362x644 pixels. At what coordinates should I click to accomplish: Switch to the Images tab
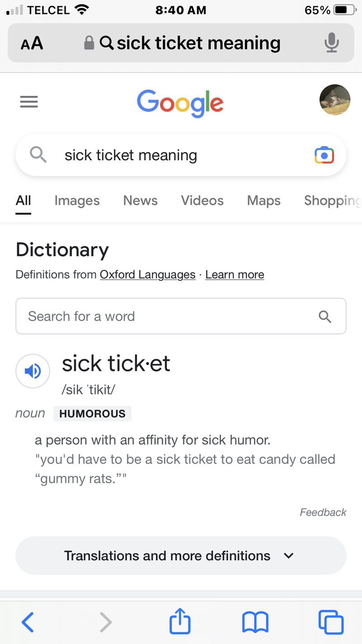click(76, 200)
